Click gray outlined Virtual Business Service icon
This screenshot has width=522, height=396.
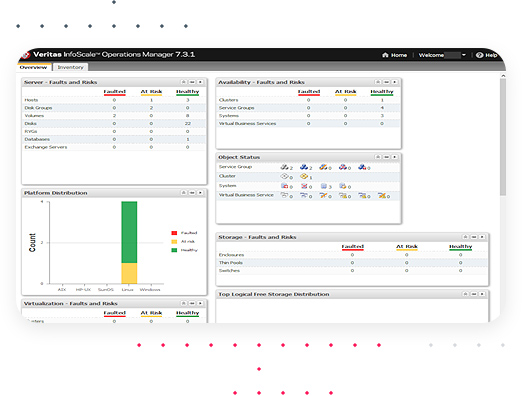(284, 195)
